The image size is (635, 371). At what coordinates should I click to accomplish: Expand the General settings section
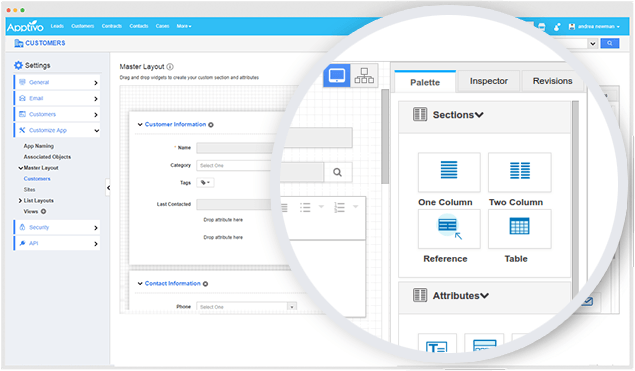(x=57, y=82)
